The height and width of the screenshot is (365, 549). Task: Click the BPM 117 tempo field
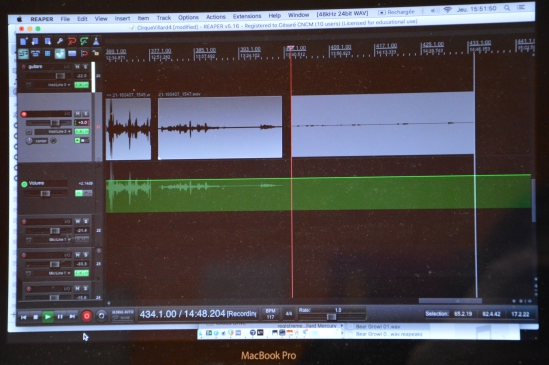pyautogui.click(x=270, y=314)
